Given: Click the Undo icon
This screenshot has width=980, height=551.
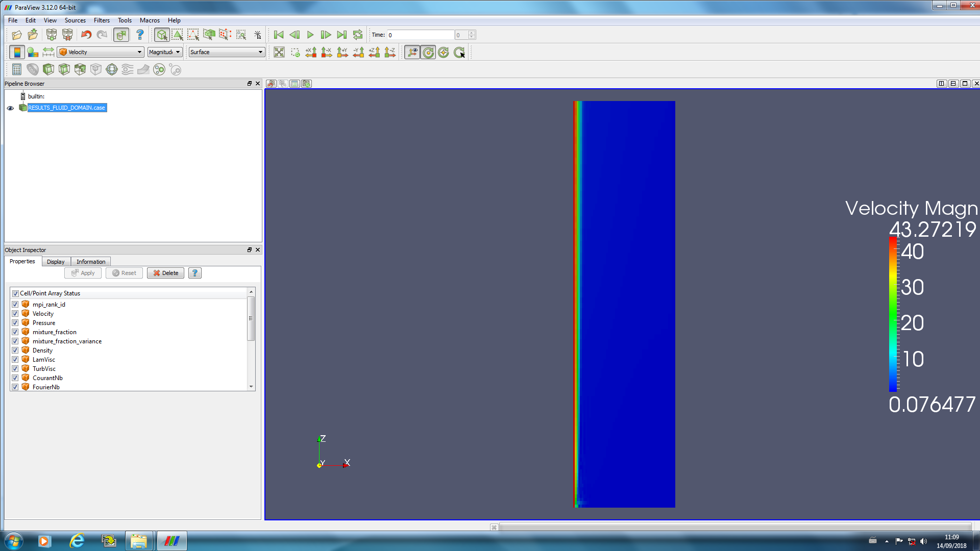Looking at the screenshot, I should pos(86,35).
